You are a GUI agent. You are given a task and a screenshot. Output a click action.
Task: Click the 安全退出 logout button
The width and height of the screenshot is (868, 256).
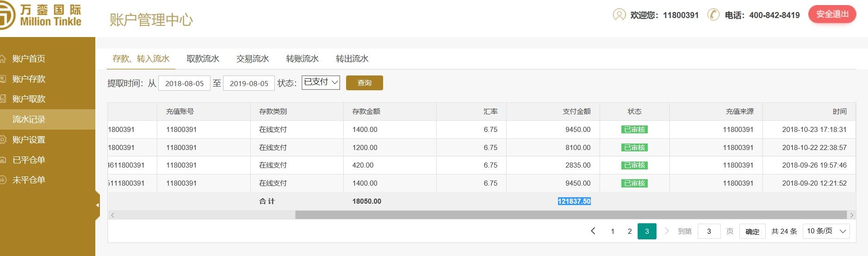(x=832, y=14)
